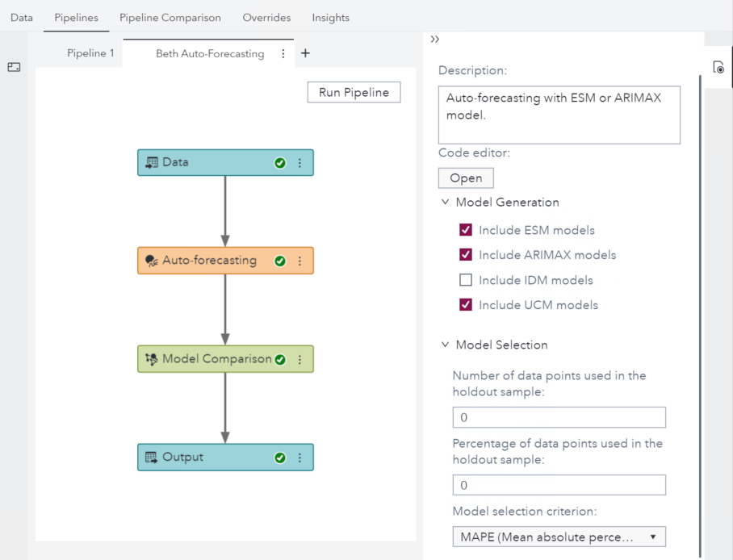Add a new pipeline with plus icon
The image size is (733, 560).
tap(305, 54)
